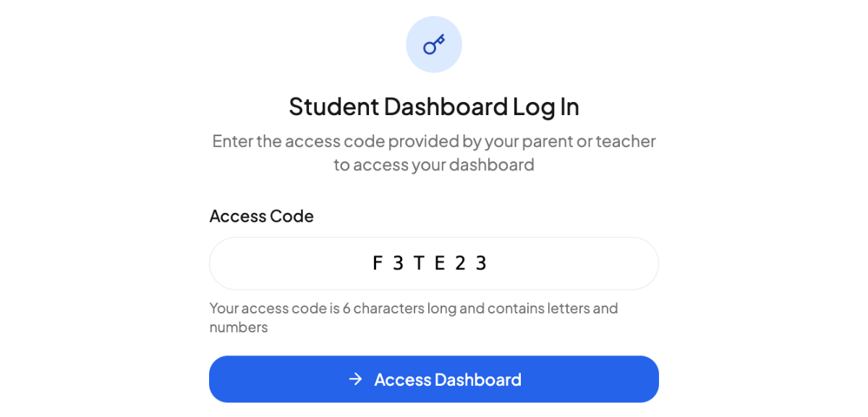This screenshot has width=868, height=417.
Task: Click the word "Dashboard" in the heading
Action: [x=446, y=106]
